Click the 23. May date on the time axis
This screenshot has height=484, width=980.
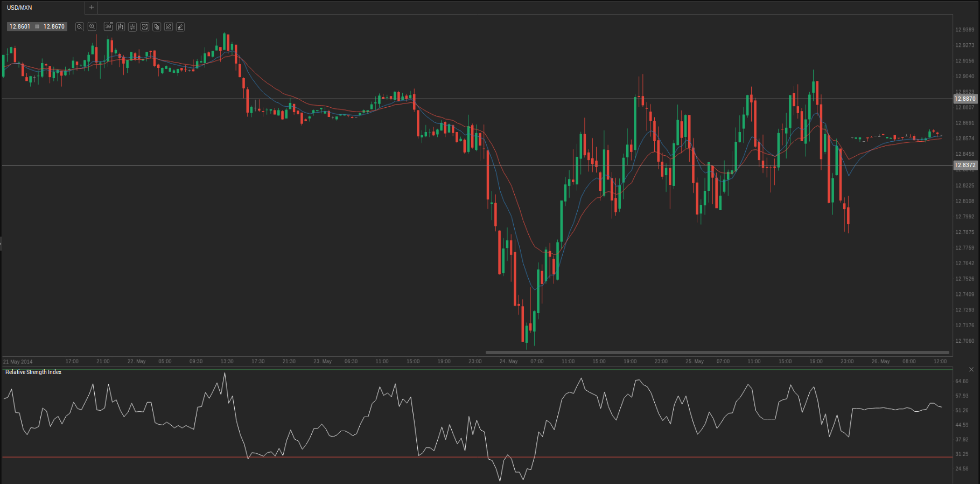323,361
